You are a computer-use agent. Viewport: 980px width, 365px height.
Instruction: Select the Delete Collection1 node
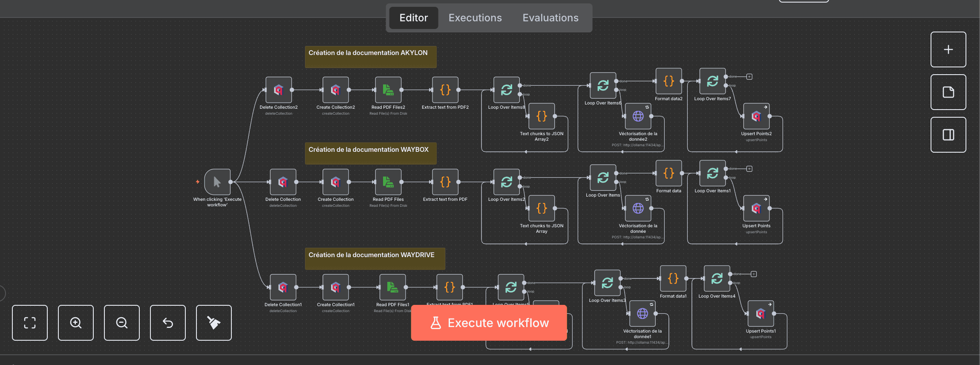click(x=283, y=287)
